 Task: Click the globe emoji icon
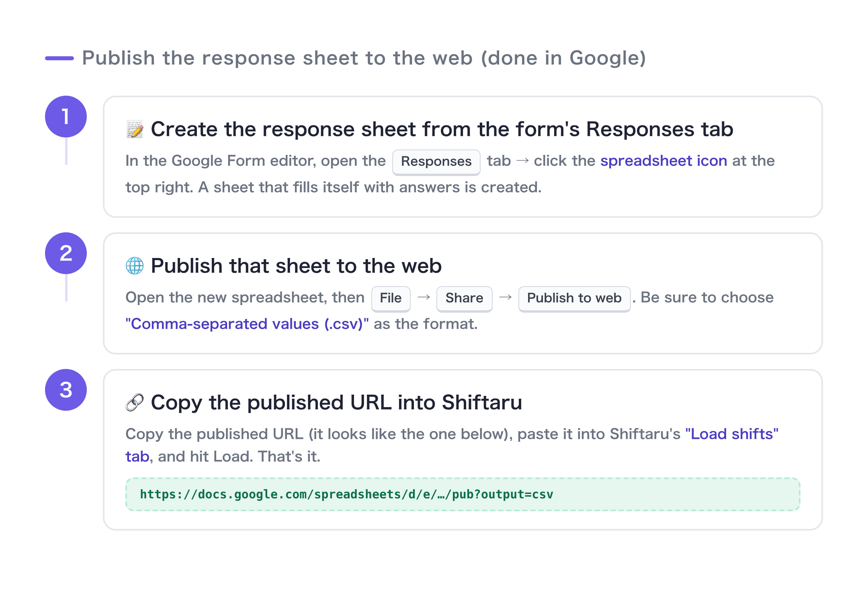pos(135,266)
